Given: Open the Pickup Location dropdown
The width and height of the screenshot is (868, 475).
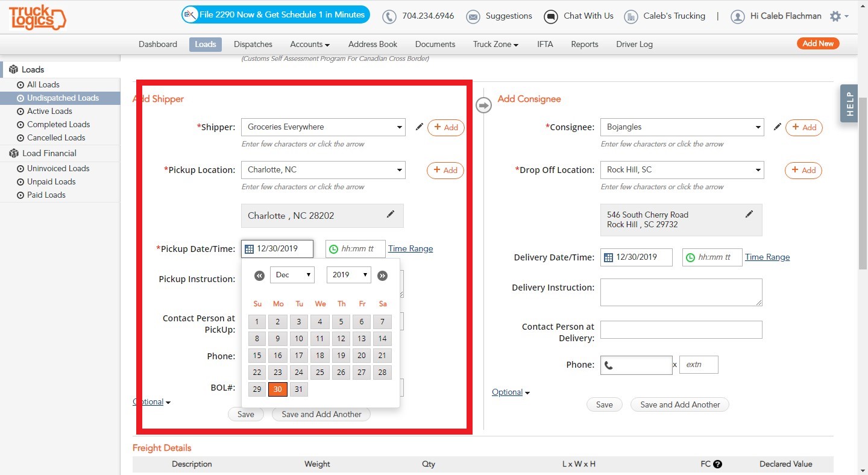Looking at the screenshot, I should [x=399, y=170].
